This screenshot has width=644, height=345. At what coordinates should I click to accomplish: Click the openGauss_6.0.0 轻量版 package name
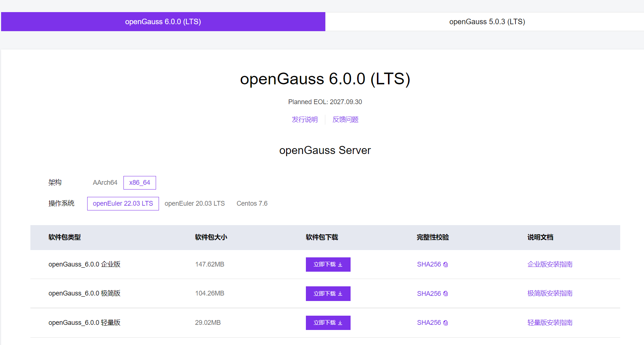tap(85, 323)
